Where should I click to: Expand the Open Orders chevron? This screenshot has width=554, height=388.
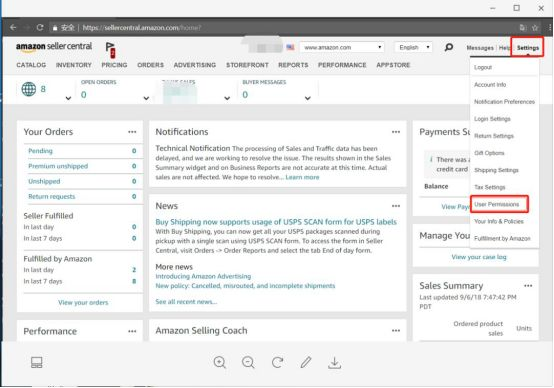pos(146,98)
